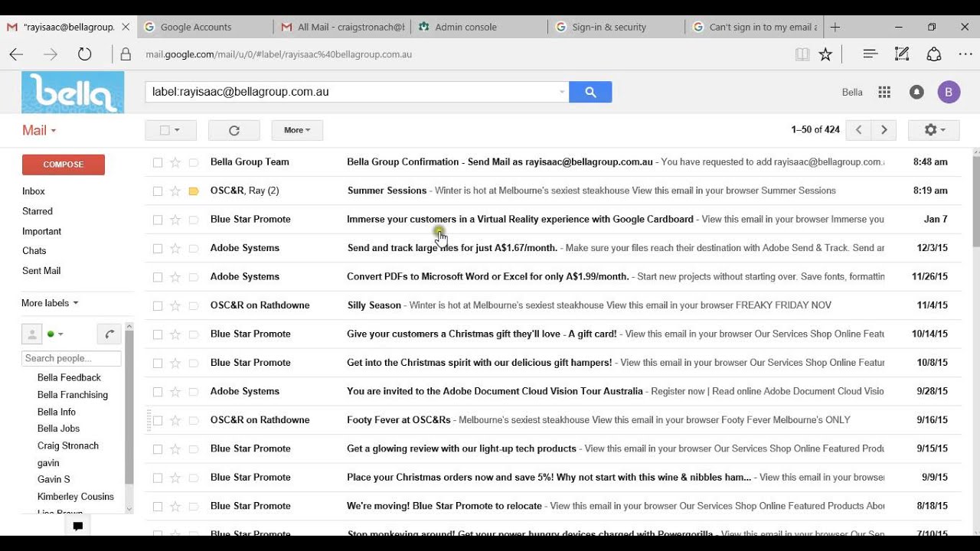Click the blue search button
This screenshot has height=551, width=980.
pyautogui.click(x=590, y=92)
